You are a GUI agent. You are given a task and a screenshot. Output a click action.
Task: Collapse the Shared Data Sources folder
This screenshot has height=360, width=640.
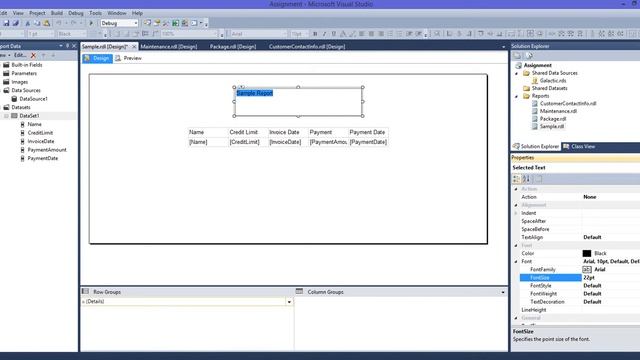[517, 73]
